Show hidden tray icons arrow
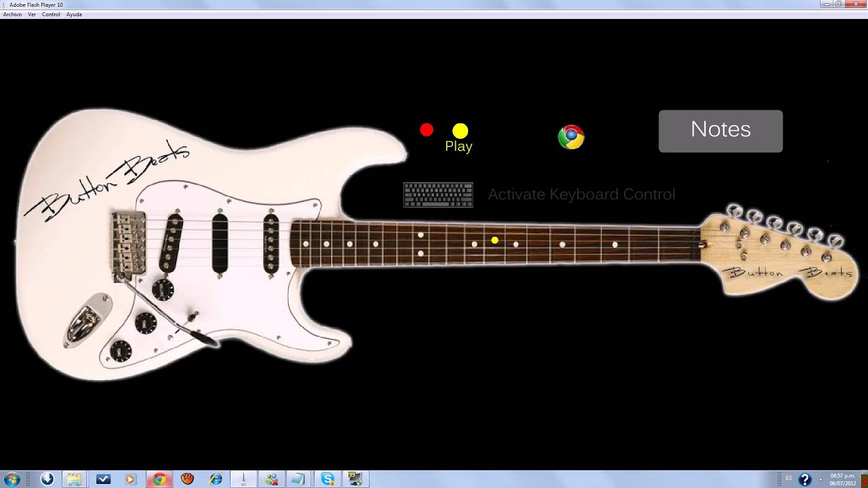This screenshot has width=868, height=488. coord(821,479)
